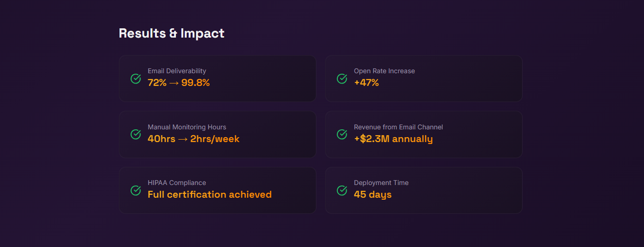644x247 pixels.
Task: Select the 40hrs → 2hrs/week value
Action: (x=194, y=139)
